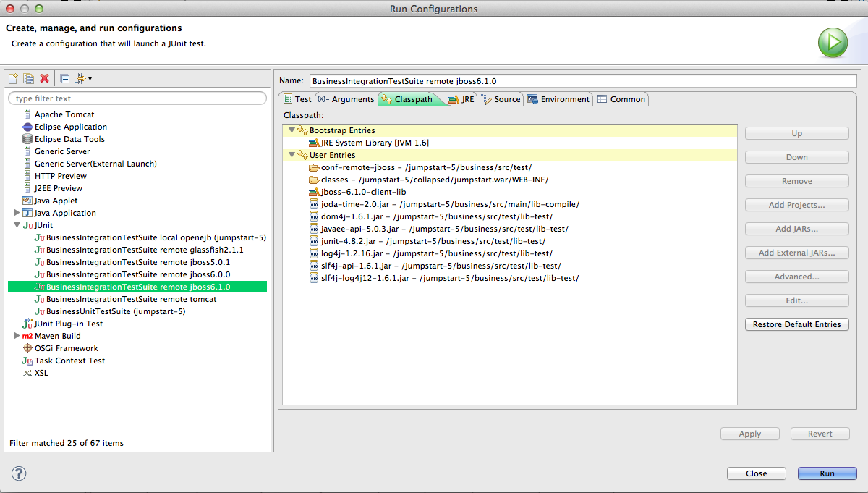
Task: Click Add JARs... button
Action: point(796,229)
